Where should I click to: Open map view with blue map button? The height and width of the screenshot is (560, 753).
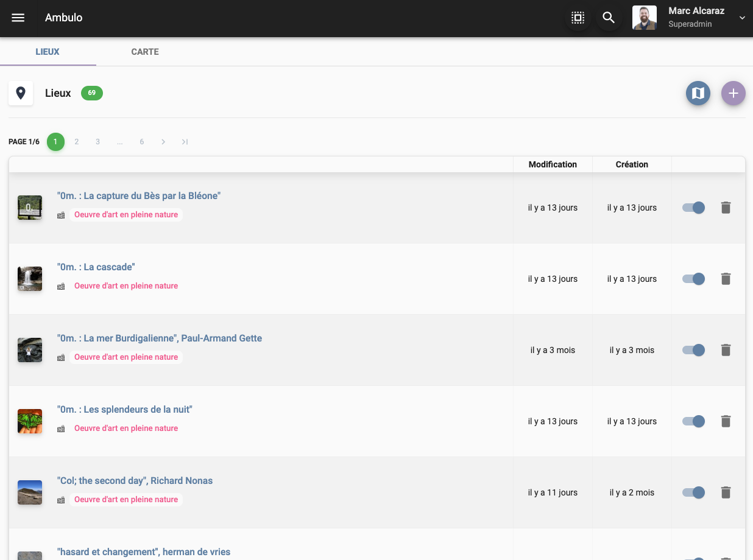coord(698,93)
